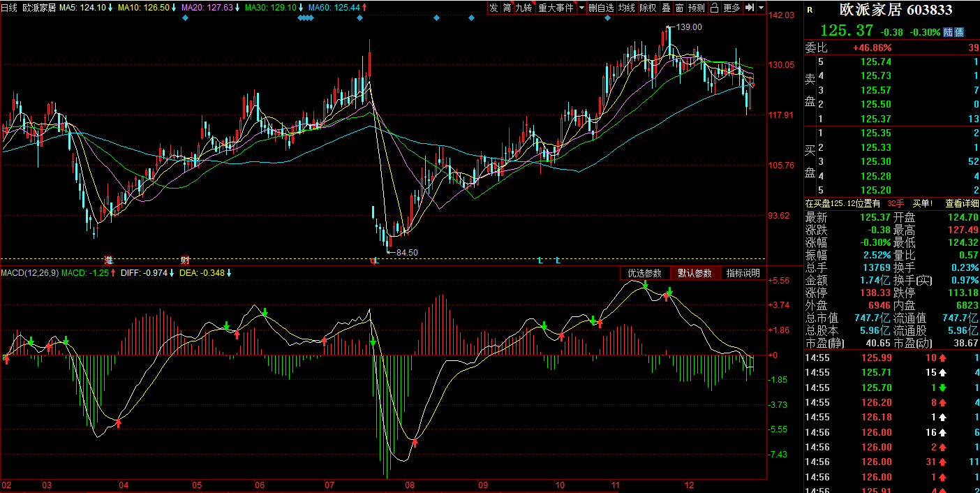This screenshot has width=980, height=493.
Task: Open the 更多 more options menu
Action: [732, 8]
